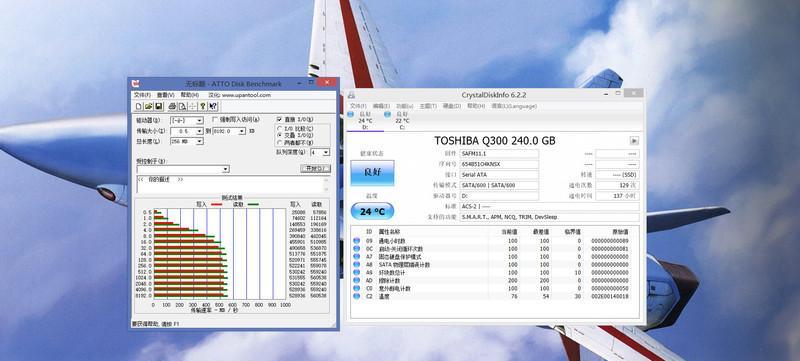Click supported features field S.M.A.R.T., APM, NCQ
Viewport: 800px width, 361px height.
(549, 217)
